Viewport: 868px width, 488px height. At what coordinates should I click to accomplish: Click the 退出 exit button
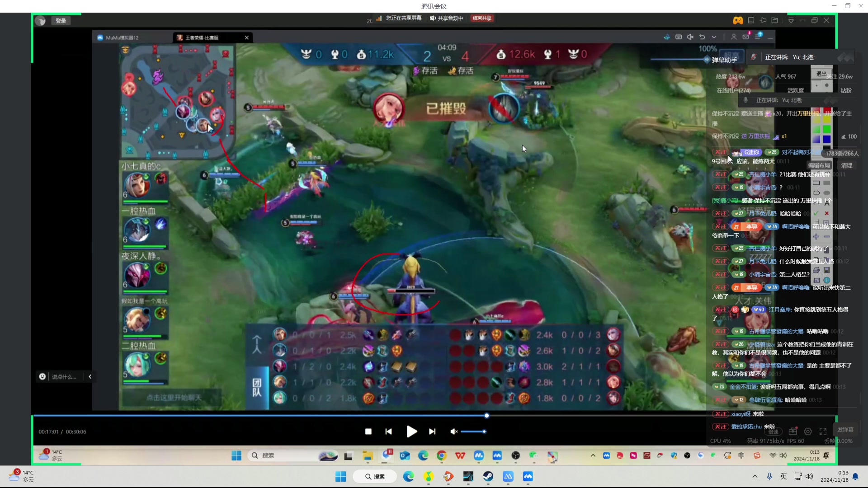click(821, 74)
